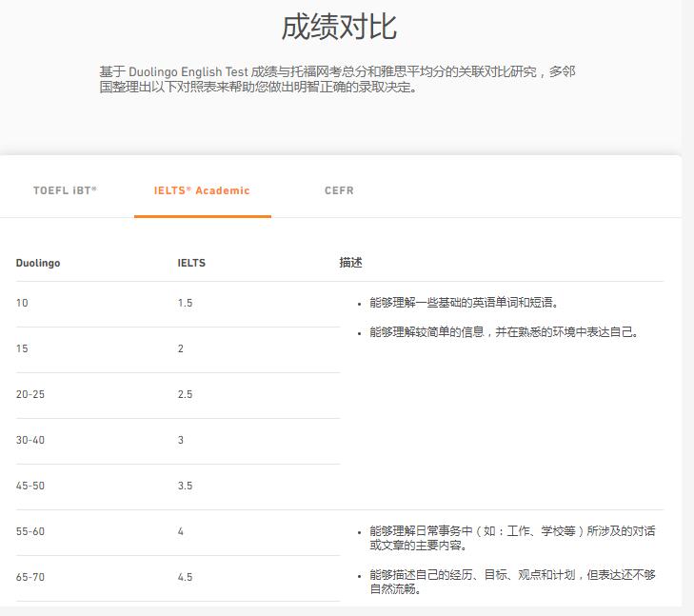Select the Duolingo score 10 cell
694x616 pixels.
tap(22, 303)
